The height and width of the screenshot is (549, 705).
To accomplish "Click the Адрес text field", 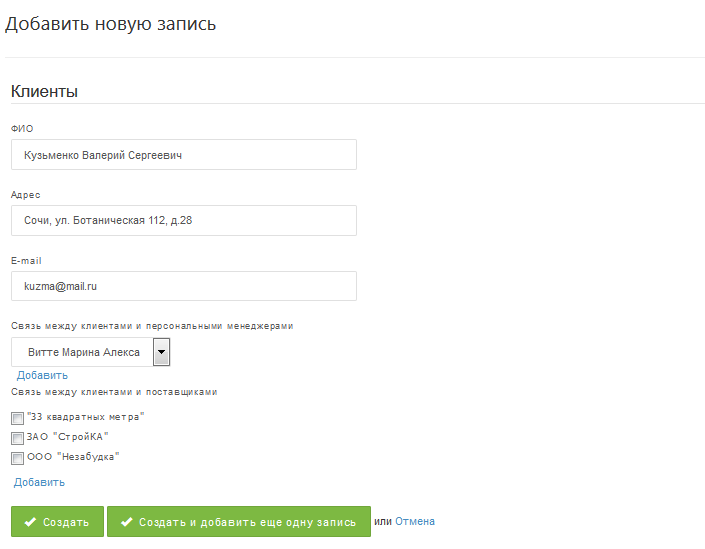I will [184, 220].
